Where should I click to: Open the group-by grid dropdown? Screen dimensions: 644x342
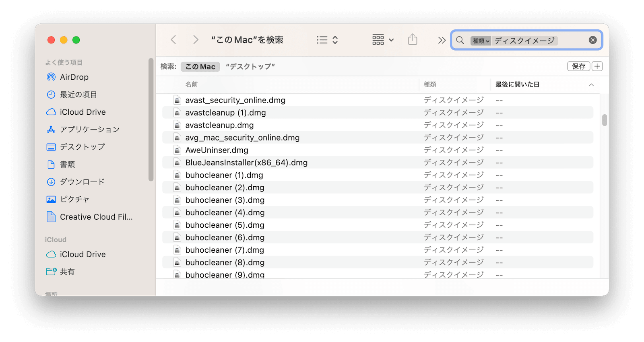[383, 40]
